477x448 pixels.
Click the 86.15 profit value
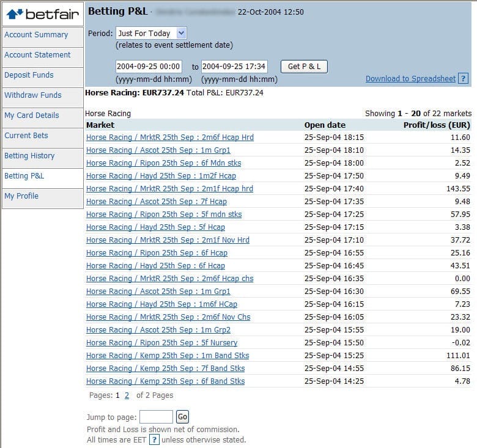coord(460,369)
